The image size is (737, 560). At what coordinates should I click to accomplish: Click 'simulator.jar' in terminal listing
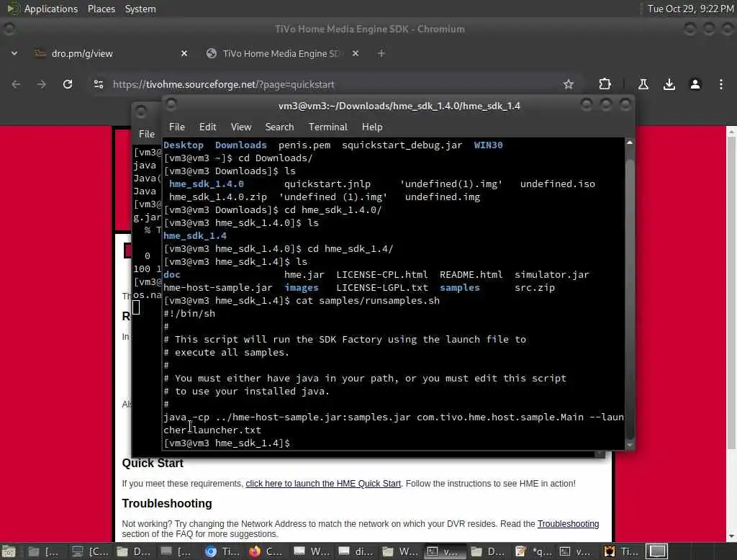(x=552, y=274)
